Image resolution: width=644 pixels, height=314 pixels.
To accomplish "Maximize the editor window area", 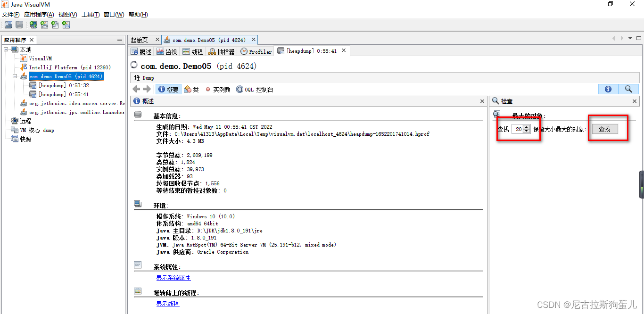I will (x=639, y=38).
